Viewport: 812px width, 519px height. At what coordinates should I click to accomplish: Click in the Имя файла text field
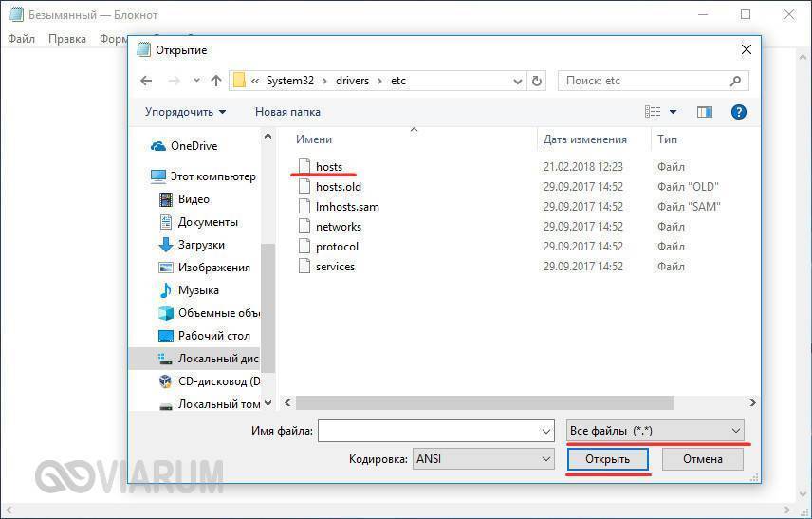pyautogui.click(x=429, y=431)
